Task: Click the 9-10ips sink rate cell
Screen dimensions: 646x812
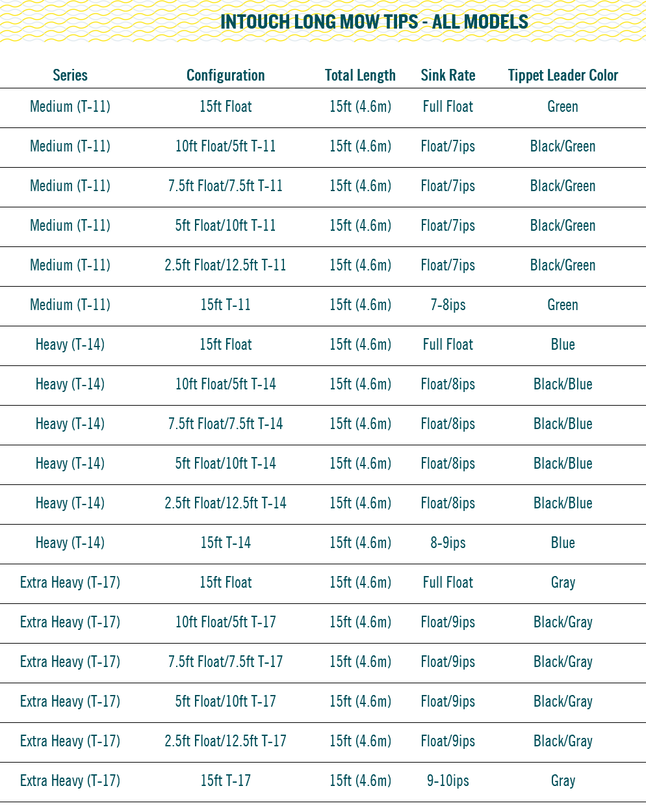Action: tap(448, 781)
